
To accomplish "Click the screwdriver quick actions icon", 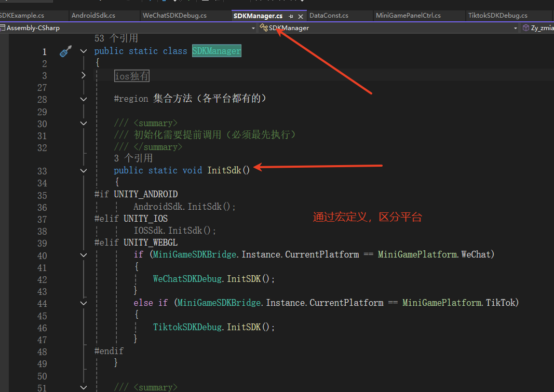I will click(x=65, y=51).
